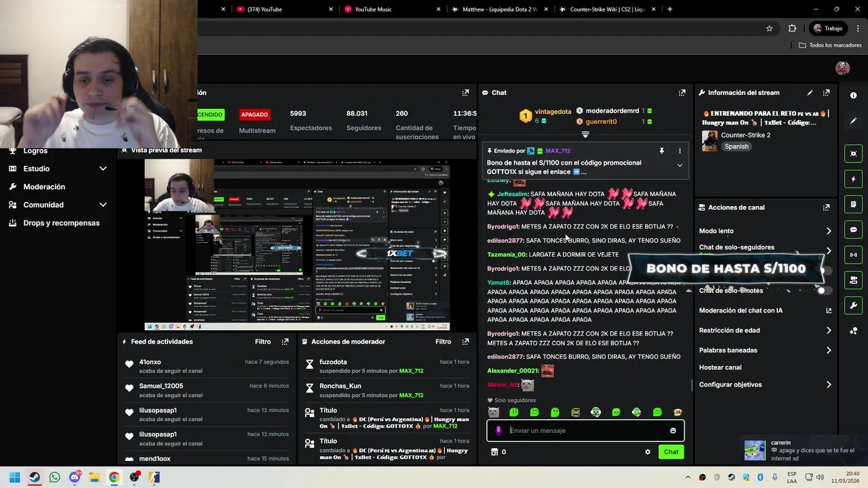Click the Spanish language tag
The width and height of the screenshot is (868, 488).
[736, 146]
